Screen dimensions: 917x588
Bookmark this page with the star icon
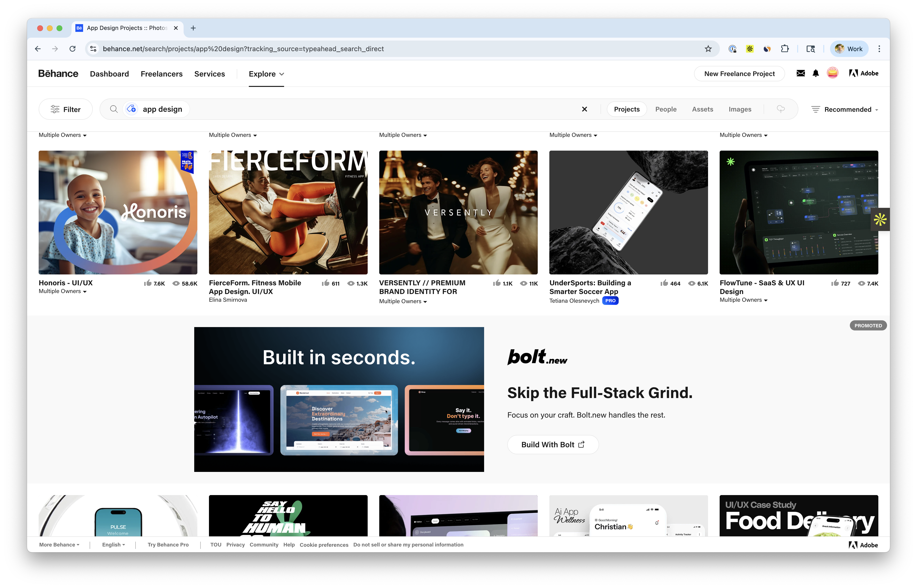coord(708,49)
